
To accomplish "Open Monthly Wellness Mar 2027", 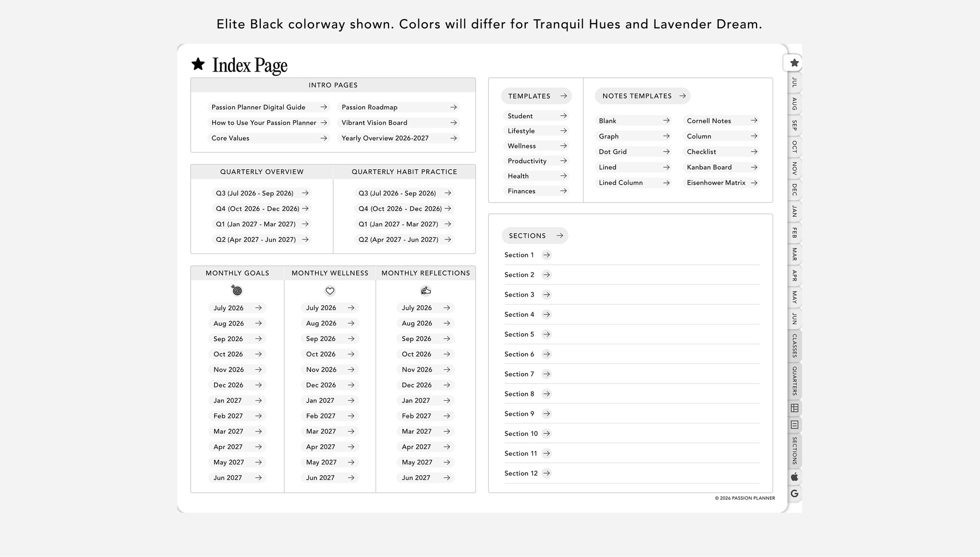I will pyautogui.click(x=330, y=431).
